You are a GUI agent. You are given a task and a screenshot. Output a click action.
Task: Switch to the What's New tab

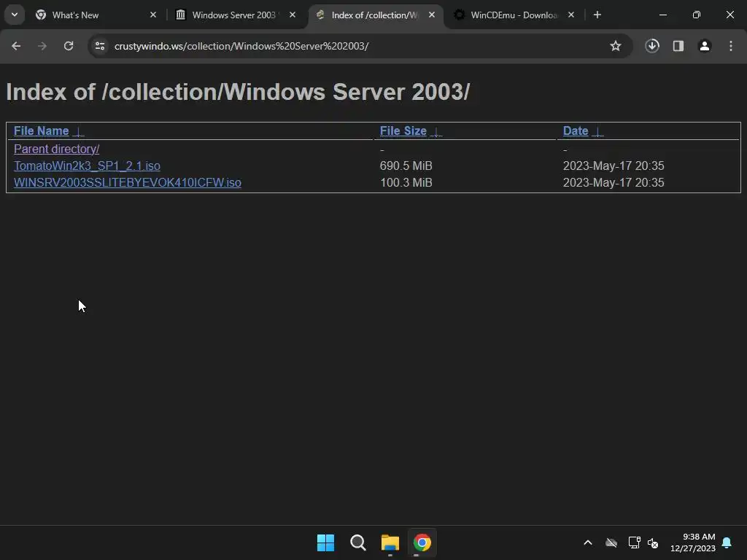(96, 15)
